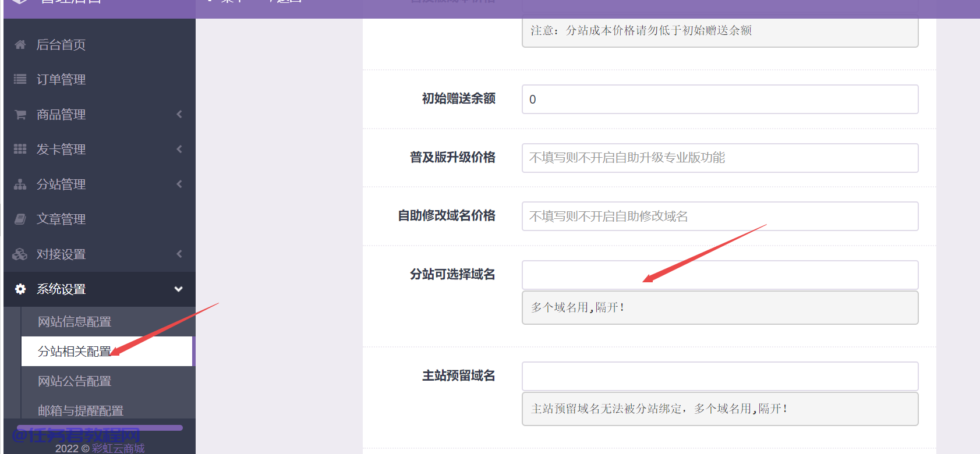The image size is (980, 454).
Task: Click the cubes icon beside 对接设置
Action: (20, 254)
